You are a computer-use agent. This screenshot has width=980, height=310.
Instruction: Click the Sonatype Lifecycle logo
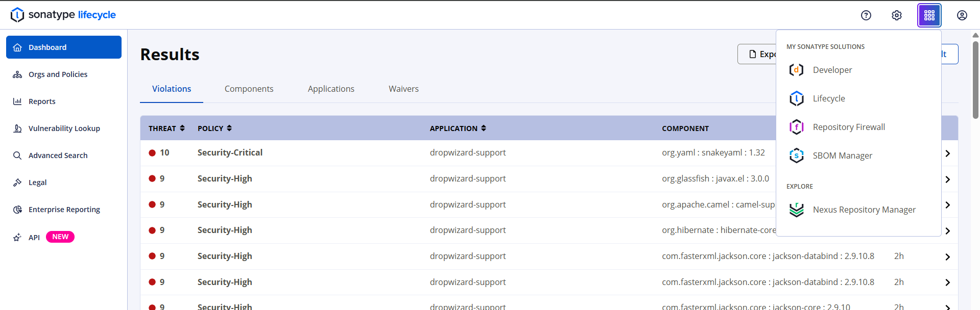[63, 15]
